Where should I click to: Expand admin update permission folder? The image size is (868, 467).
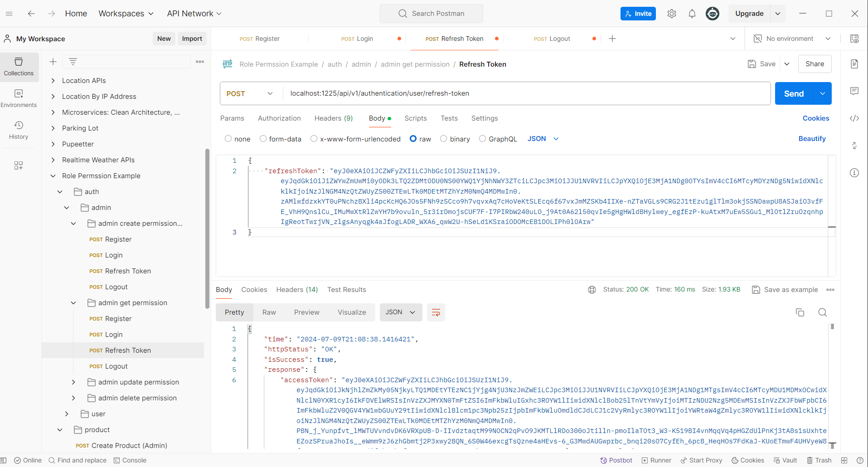pos(73,382)
